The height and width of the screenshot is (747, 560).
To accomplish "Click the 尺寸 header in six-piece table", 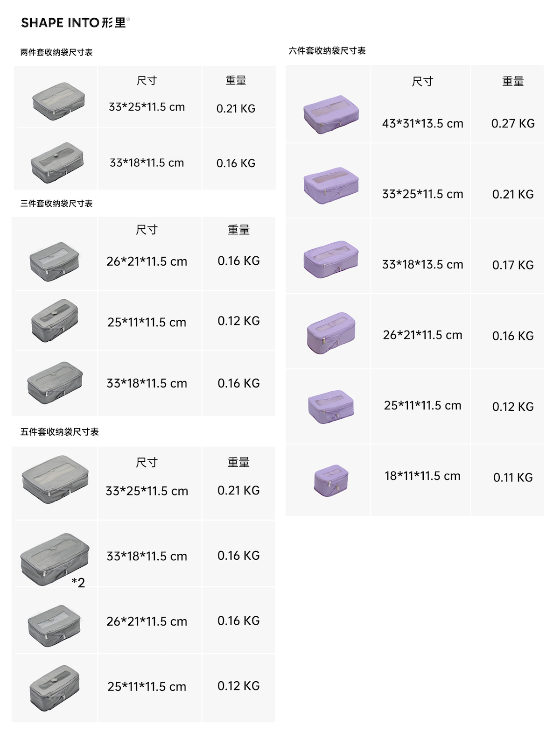I will pyautogui.click(x=422, y=82).
